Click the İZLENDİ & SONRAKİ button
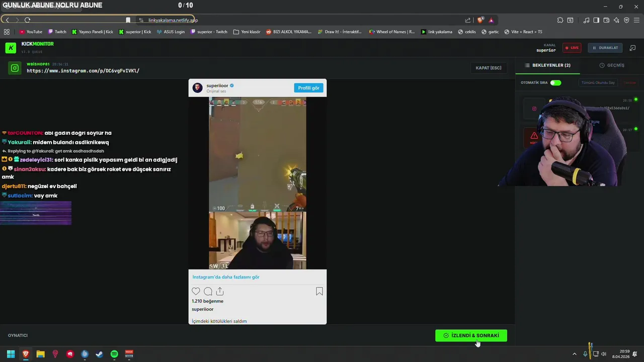Image resolution: width=644 pixels, height=362 pixels. point(471,335)
